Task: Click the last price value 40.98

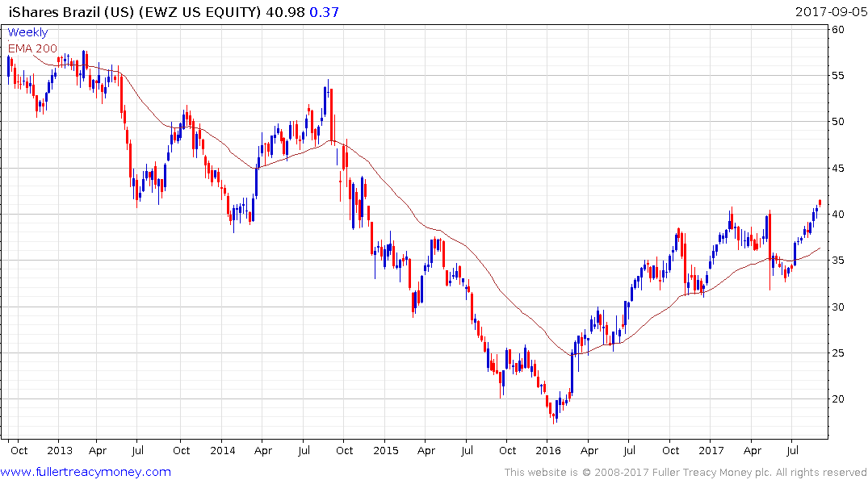Action: [285, 11]
